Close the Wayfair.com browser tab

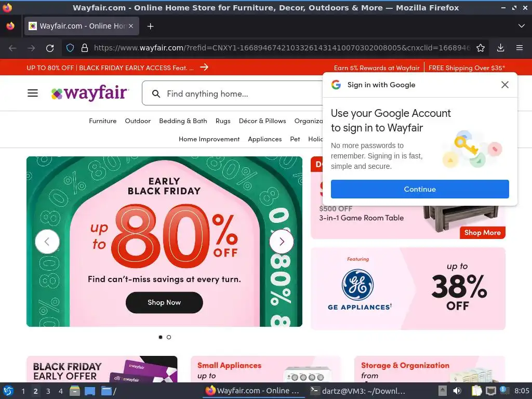(131, 26)
